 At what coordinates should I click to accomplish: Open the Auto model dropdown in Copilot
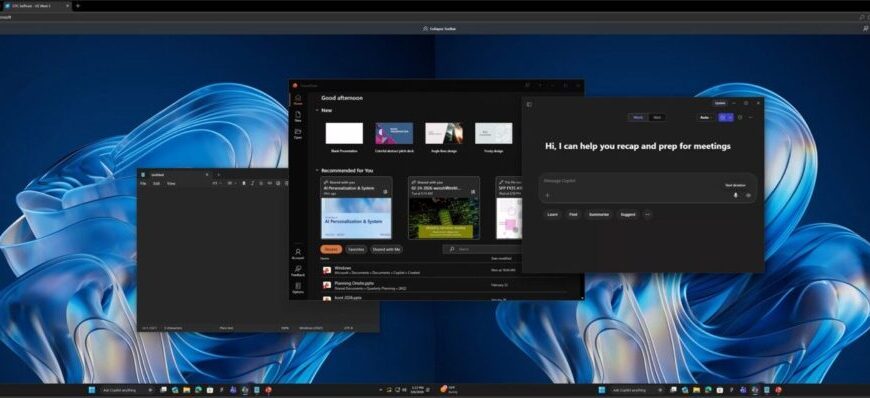pyautogui.click(x=705, y=118)
